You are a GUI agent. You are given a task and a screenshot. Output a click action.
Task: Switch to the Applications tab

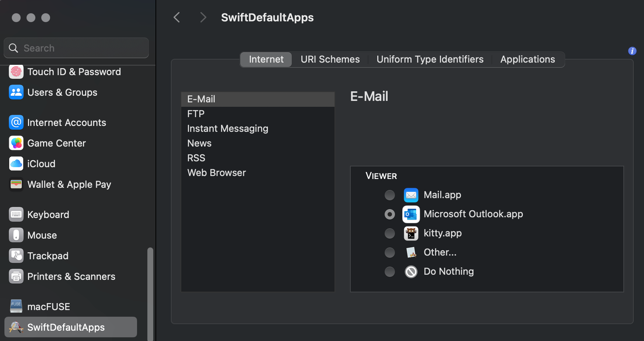tap(527, 60)
